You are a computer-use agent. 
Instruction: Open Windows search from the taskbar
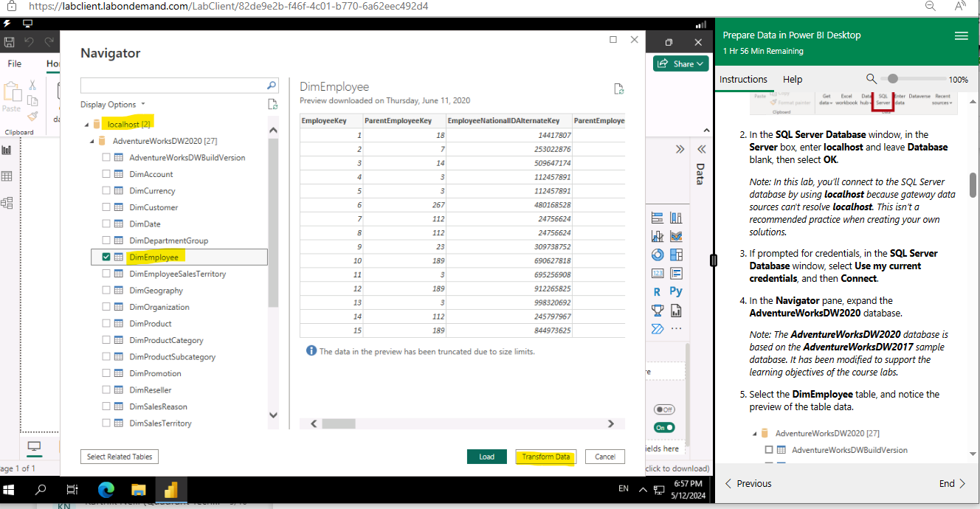pos(41,489)
